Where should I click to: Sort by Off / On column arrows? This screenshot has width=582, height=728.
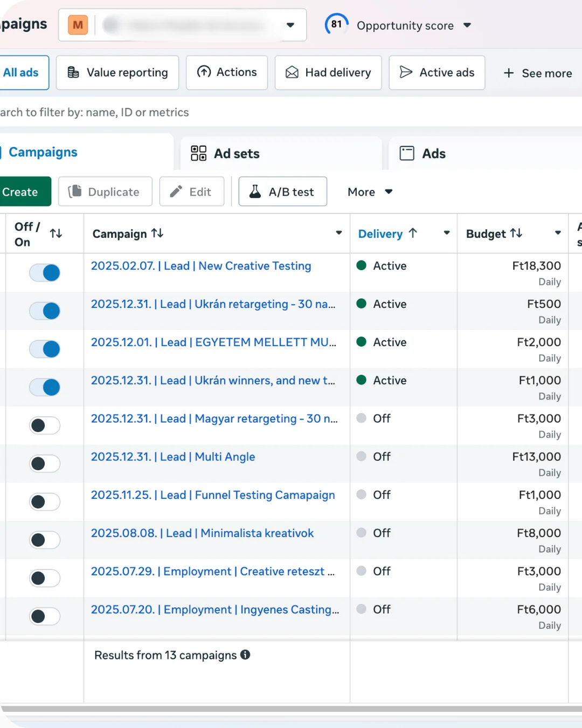pyautogui.click(x=56, y=233)
